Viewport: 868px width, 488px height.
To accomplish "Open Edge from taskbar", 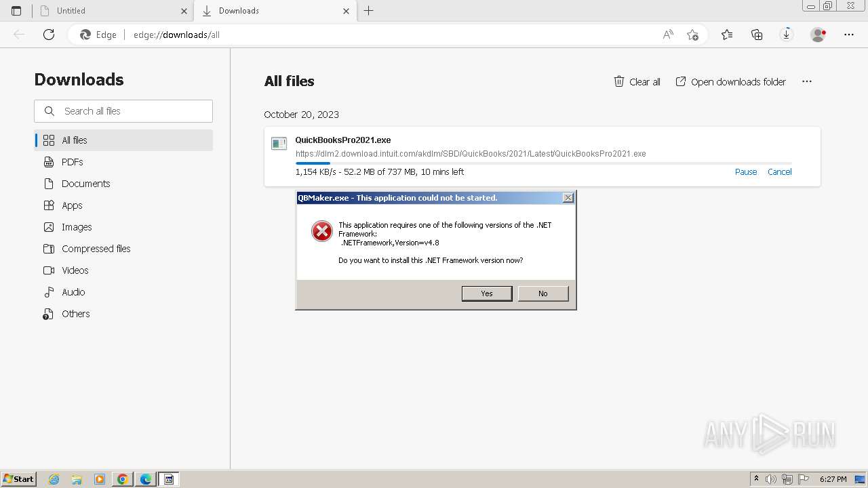I will click(x=146, y=479).
